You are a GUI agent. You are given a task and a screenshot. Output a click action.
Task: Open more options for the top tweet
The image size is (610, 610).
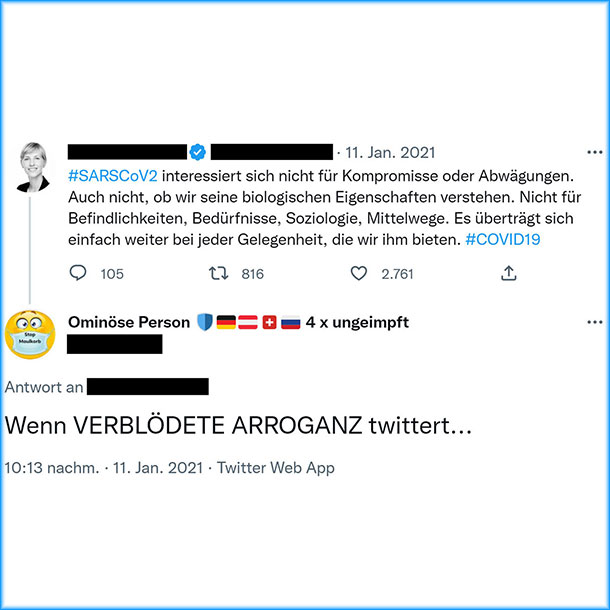(594, 152)
